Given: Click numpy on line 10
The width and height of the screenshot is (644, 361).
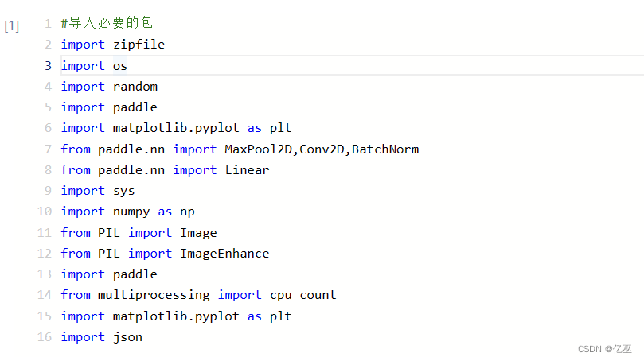Looking at the screenshot, I should (131, 212).
